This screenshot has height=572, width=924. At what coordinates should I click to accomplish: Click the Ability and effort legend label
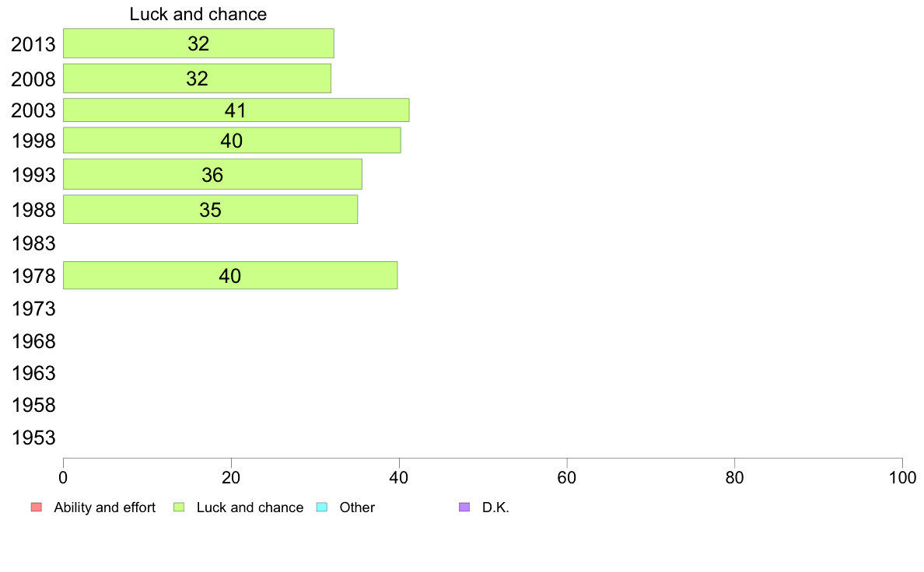[105, 507]
